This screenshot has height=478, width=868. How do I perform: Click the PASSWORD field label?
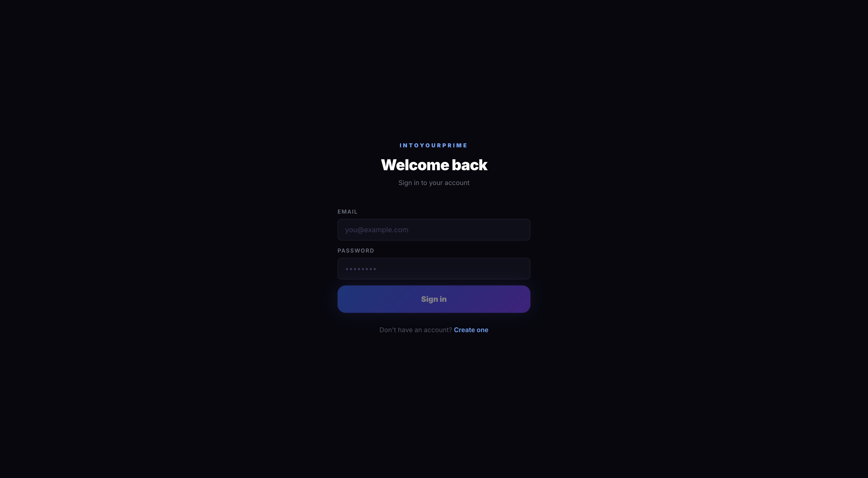point(356,251)
